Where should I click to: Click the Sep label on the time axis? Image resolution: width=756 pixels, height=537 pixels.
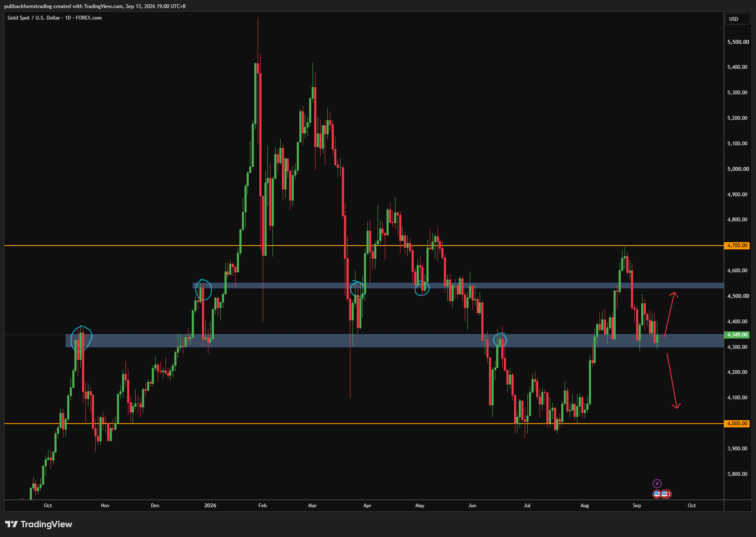point(637,506)
